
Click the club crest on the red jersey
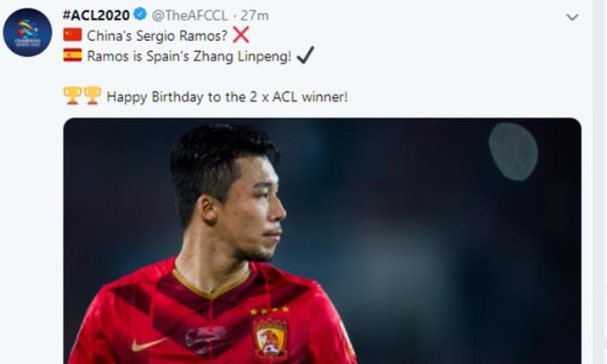point(270,337)
